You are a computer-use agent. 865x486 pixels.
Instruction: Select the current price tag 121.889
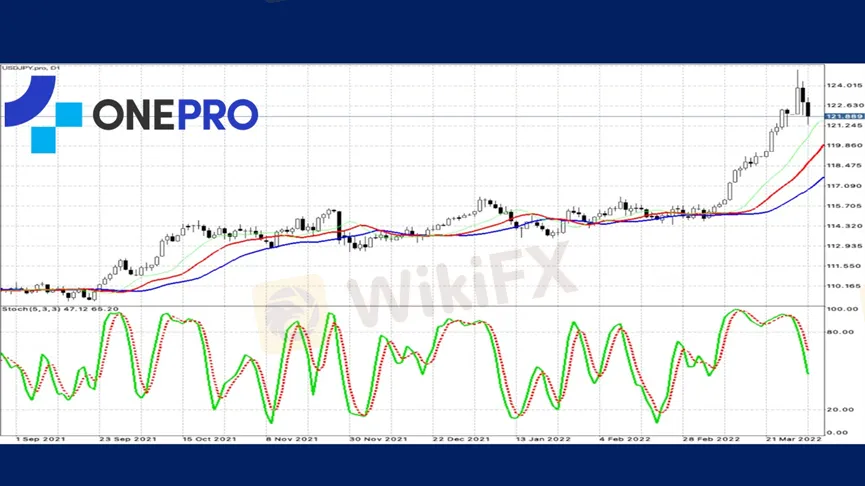[843, 117]
